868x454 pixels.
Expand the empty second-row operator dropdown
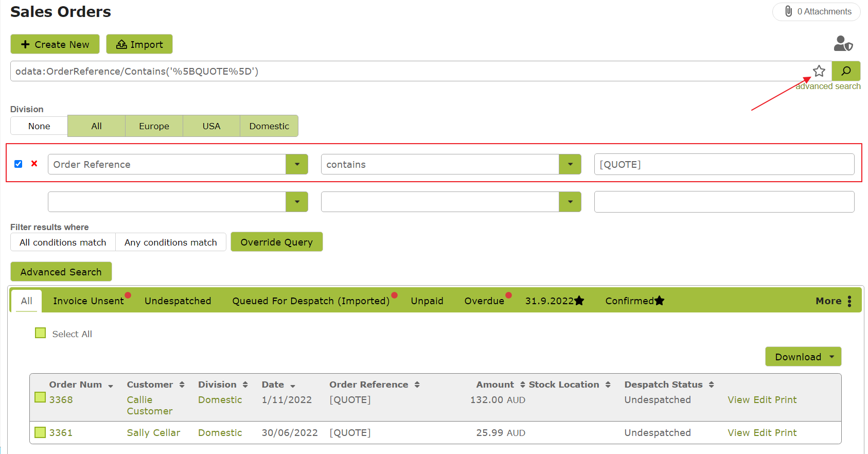click(570, 202)
